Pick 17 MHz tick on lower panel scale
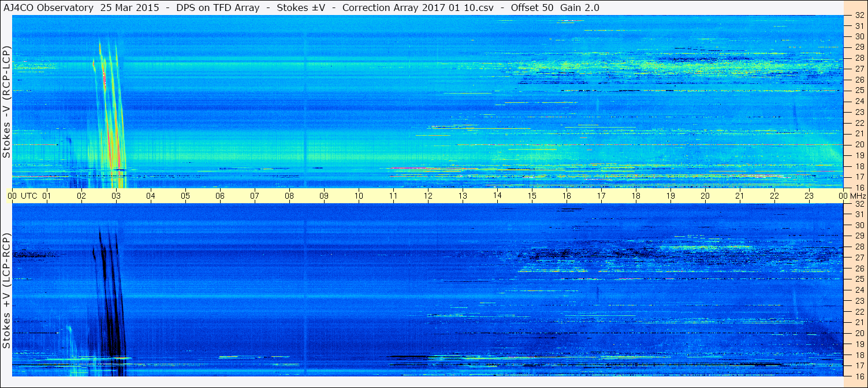This screenshot has height=388, width=868. click(859, 365)
